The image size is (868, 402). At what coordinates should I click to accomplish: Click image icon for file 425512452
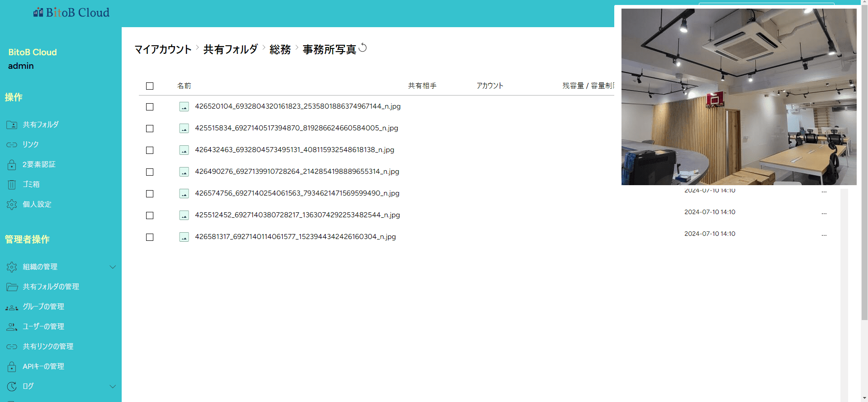click(x=184, y=215)
